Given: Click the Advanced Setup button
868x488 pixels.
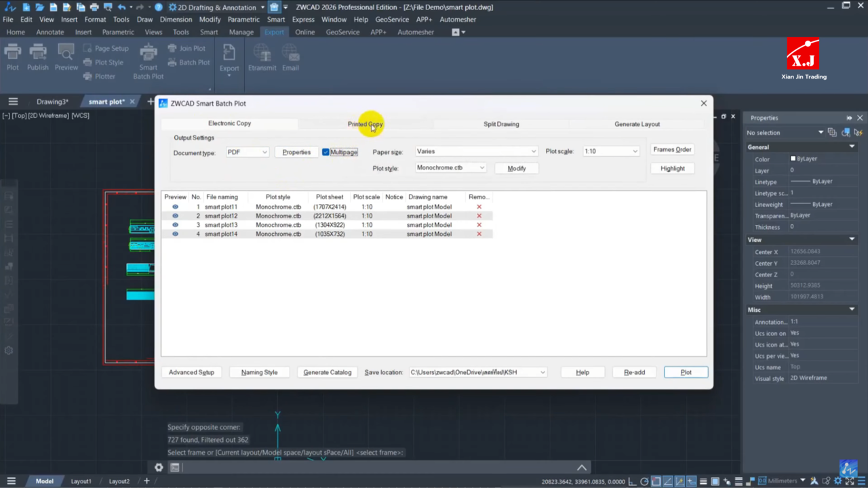Looking at the screenshot, I should tap(191, 372).
